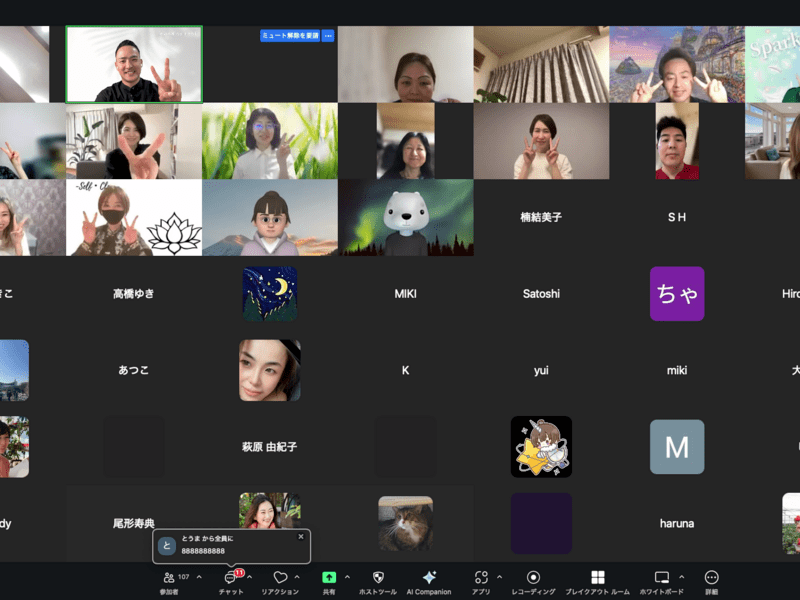Expand the participants options chevron
The height and width of the screenshot is (600, 800).
[x=199, y=577]
